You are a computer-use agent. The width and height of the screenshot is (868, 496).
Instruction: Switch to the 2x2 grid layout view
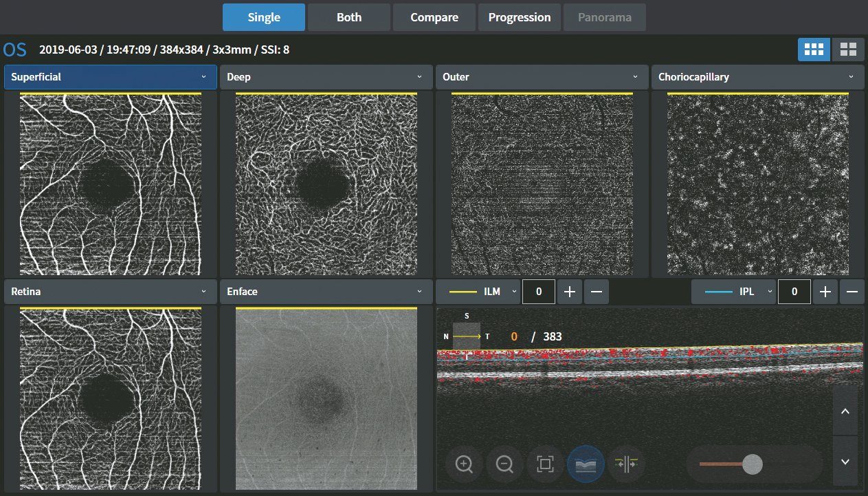pyautogui.click(x=849, y=50)
